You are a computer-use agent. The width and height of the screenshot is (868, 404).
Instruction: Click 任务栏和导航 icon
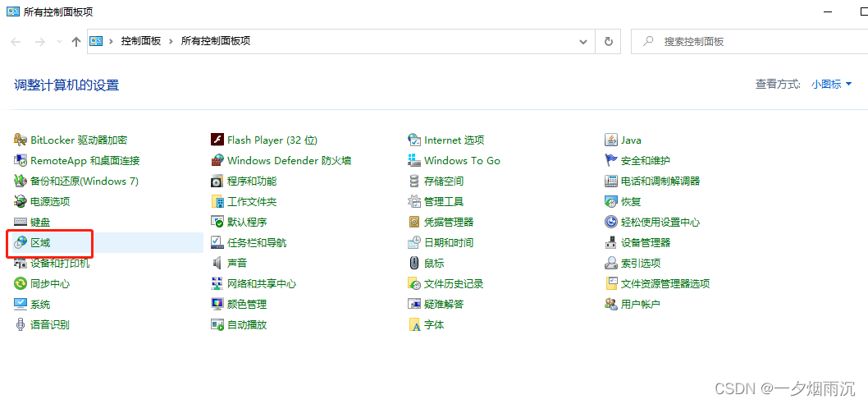(x=217, y=243)
